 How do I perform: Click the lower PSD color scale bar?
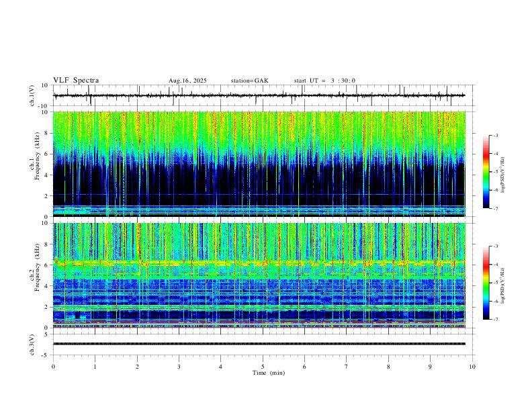[x=486, y=283]
